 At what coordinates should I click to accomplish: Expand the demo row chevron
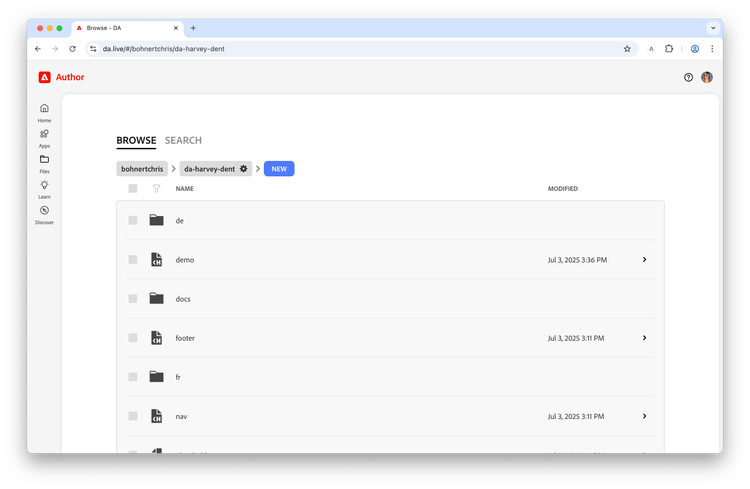click(644, 259)
